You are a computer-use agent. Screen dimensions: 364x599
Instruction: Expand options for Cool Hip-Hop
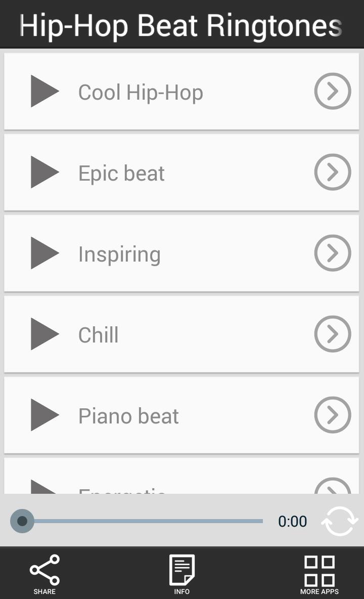click(x=332, y=92)
